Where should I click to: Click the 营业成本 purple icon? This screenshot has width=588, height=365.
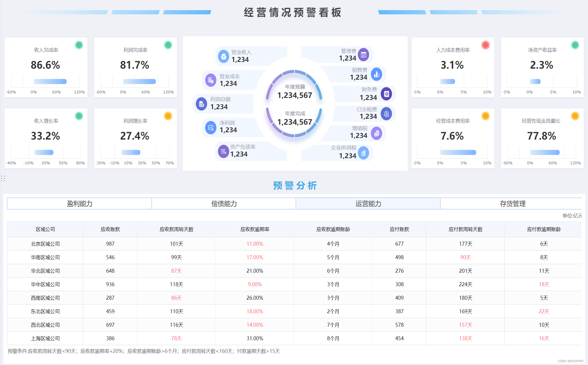tap(211, 80)
